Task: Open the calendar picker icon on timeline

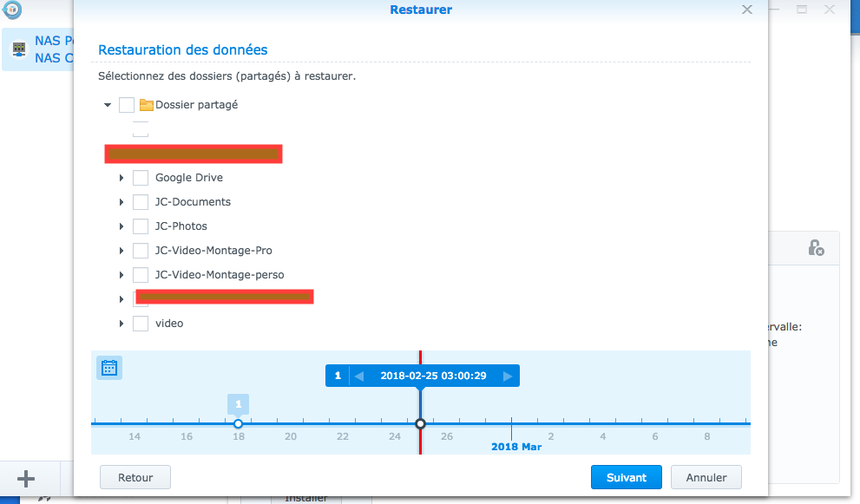Action: click(x=109, y=368)
